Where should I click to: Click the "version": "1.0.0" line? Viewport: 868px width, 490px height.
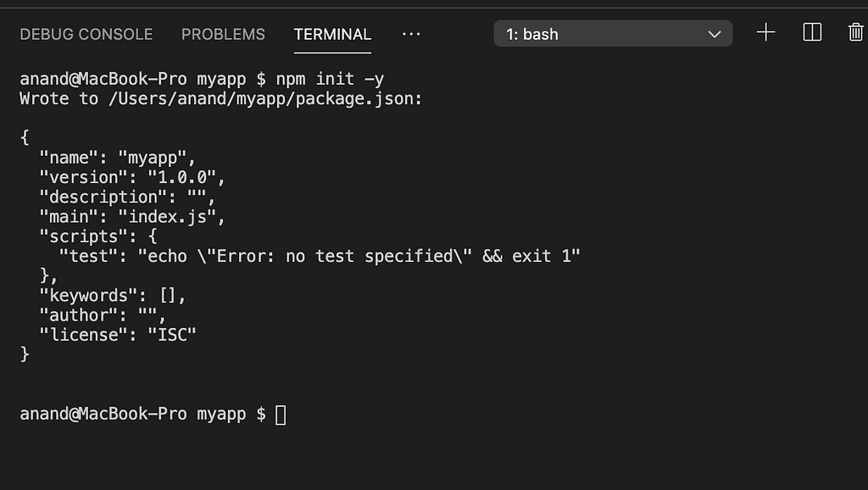click(132, 178)
